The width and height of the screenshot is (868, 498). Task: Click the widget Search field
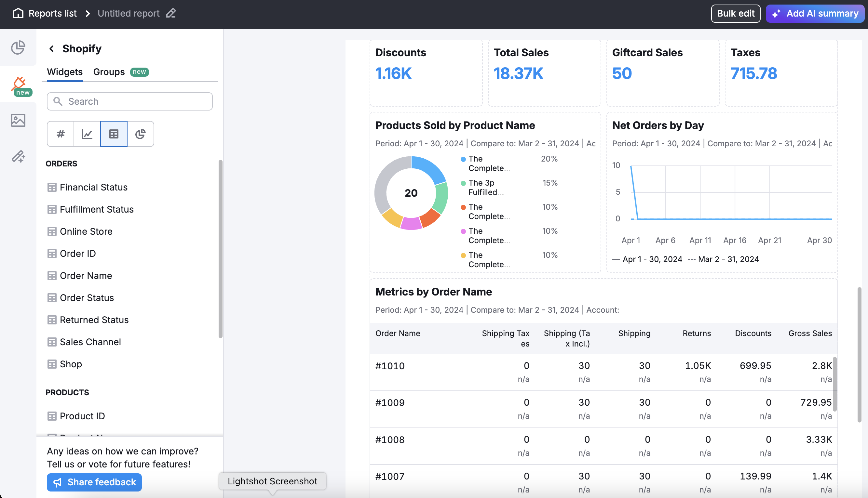[x=130, y=102]
